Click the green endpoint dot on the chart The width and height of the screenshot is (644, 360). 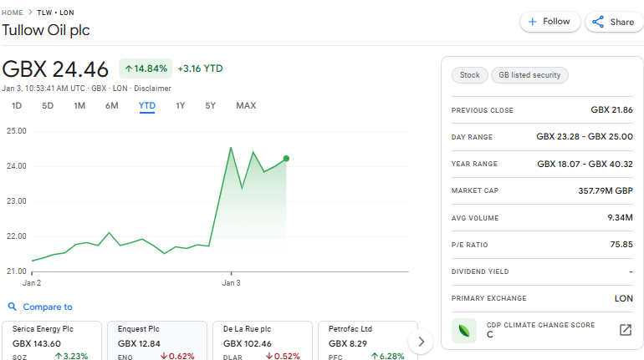click(286, 158)
